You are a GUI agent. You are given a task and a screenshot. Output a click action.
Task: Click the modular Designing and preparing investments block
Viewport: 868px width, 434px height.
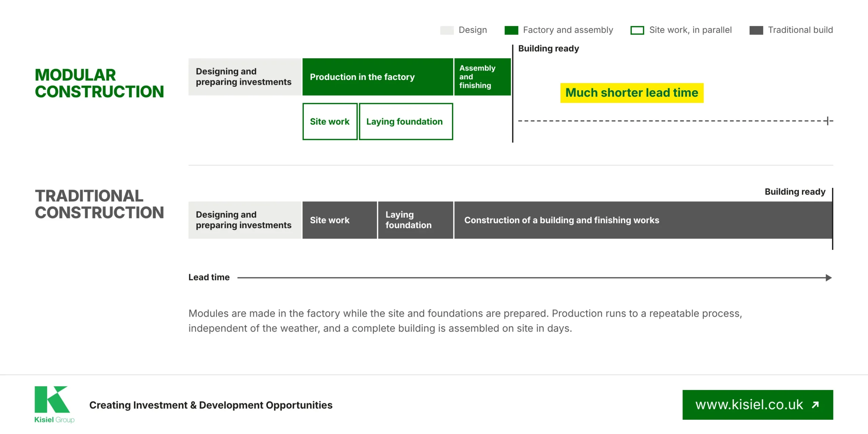[x=245, y=77]
